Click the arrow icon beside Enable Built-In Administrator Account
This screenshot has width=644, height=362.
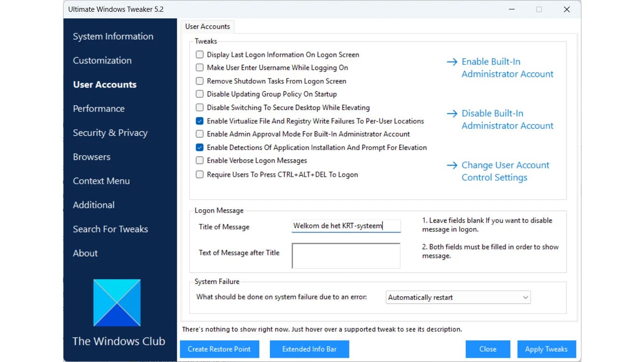pyautogui.click(x=452, y=62)
